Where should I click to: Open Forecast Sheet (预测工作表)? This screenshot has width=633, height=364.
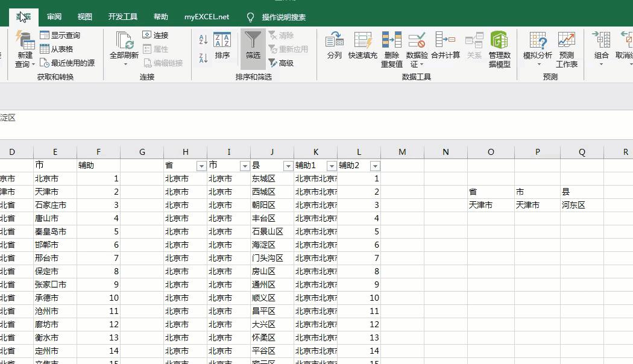pos(565,48)
